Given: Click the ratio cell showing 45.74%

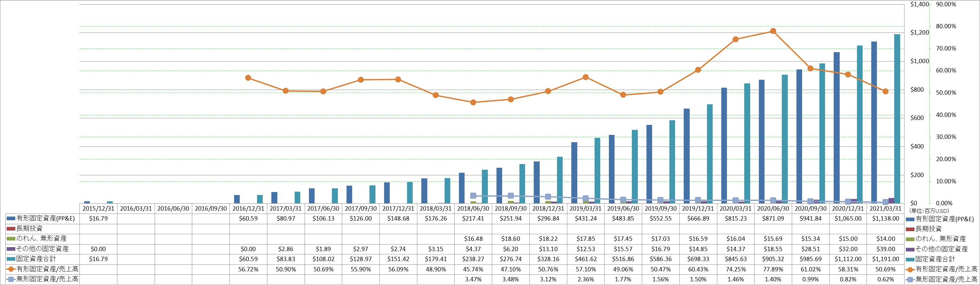Looking at the screenshot, I should (x=473, y=269).
